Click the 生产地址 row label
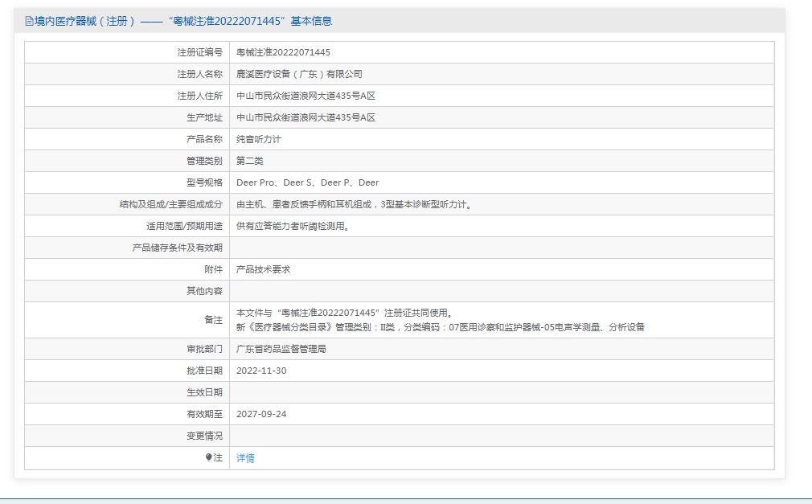The height and width of the screenshot is (504, 812). pyautogui.click(x=204, y=117)
